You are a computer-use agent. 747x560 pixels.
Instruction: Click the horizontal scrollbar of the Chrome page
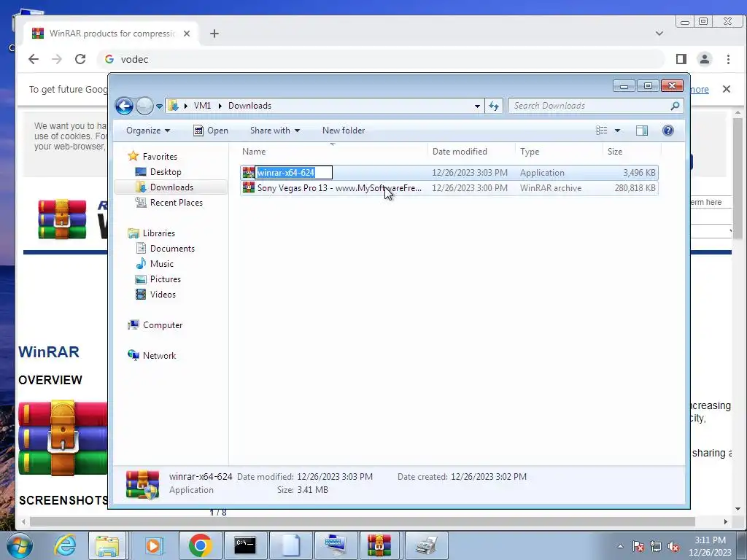point(362,521)
